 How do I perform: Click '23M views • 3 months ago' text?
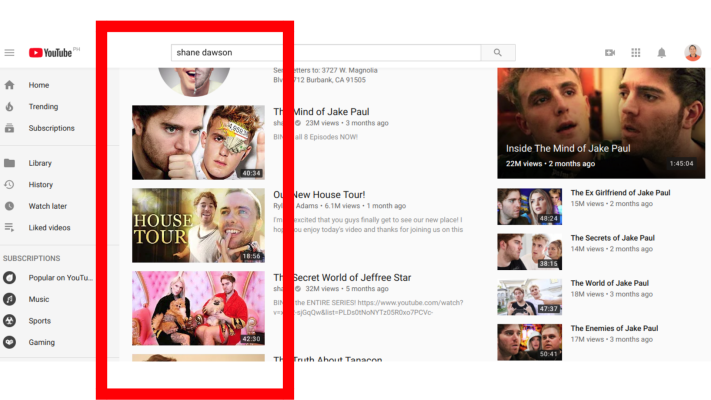pyautogui.click(x=347, y=123)
